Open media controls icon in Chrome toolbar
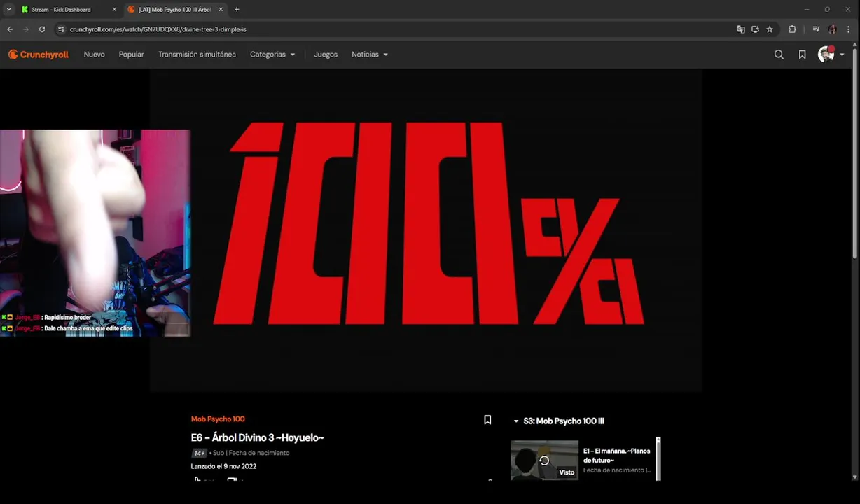Viewport: 860px width, 504px height. pos(816,29)
